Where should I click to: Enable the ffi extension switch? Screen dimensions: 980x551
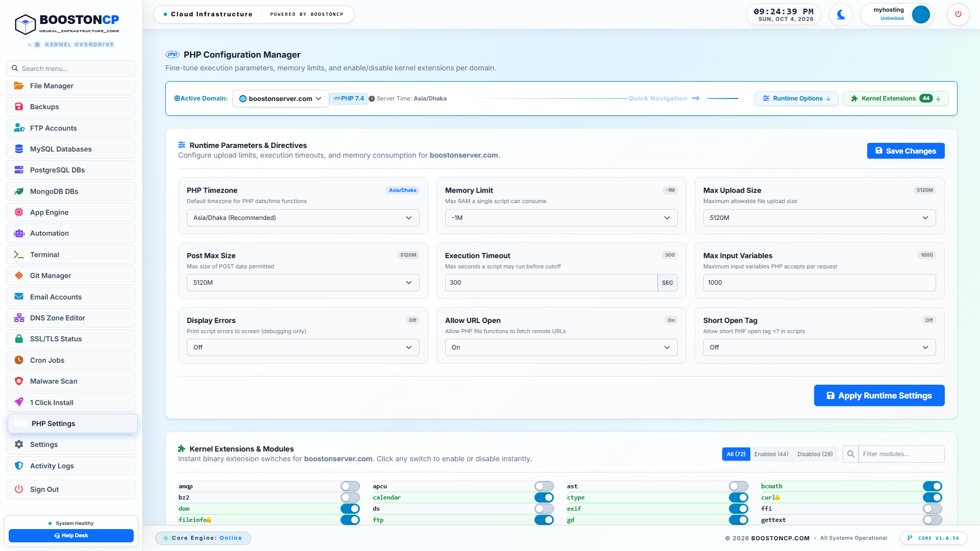[x=933, y=509]
